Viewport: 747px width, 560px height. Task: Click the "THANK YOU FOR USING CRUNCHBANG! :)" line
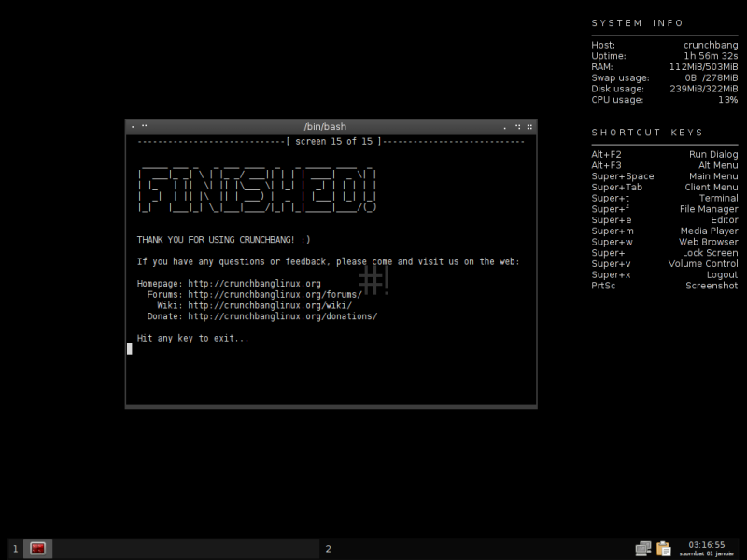pyautogui.click(x=223, y=240)
